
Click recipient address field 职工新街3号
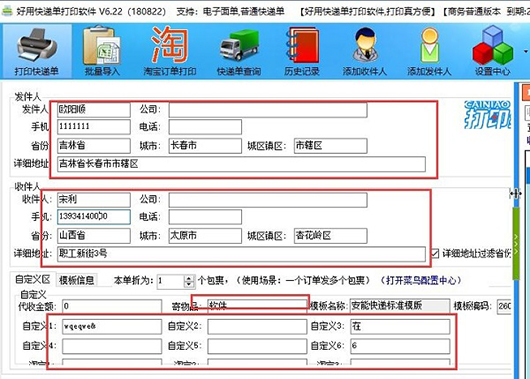pos(241,254)
